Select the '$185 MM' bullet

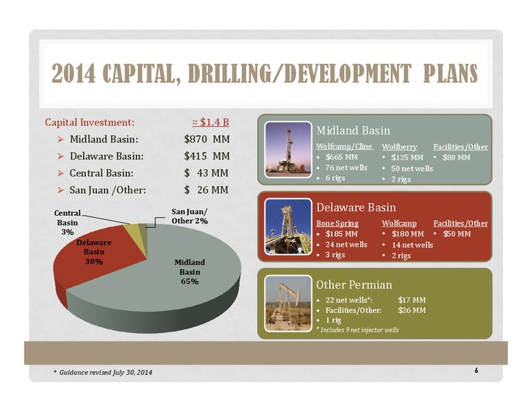[x=341, y=234]
